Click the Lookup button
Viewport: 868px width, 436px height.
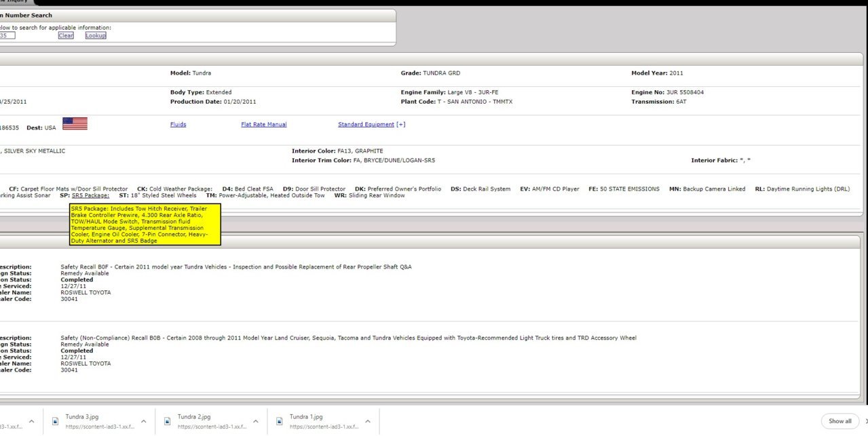(x=96, y=35)
